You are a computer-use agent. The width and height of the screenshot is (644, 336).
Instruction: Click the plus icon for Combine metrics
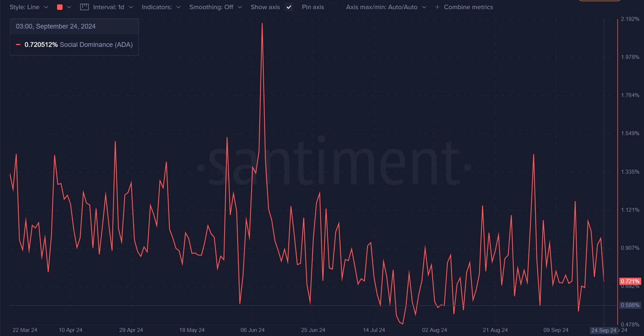[437, 7]
